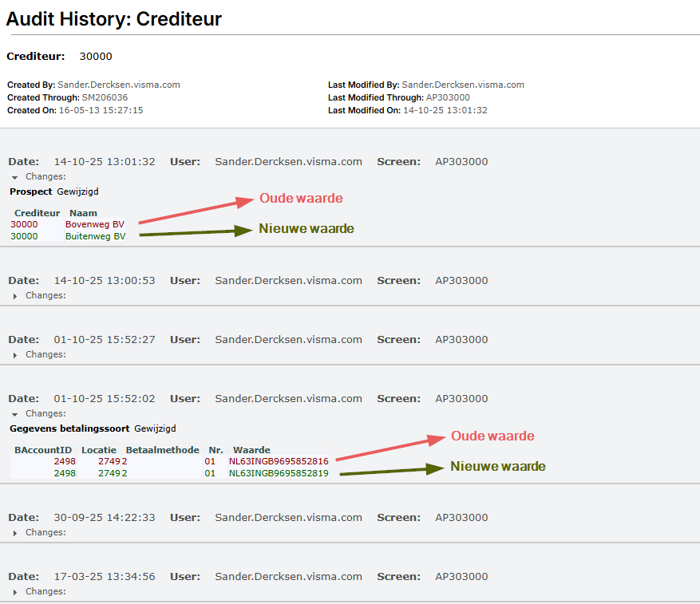Image resolution: width=700 pixels, height=604 pixels.
Task: Click the Waarde column header
Action: point(251,450)
